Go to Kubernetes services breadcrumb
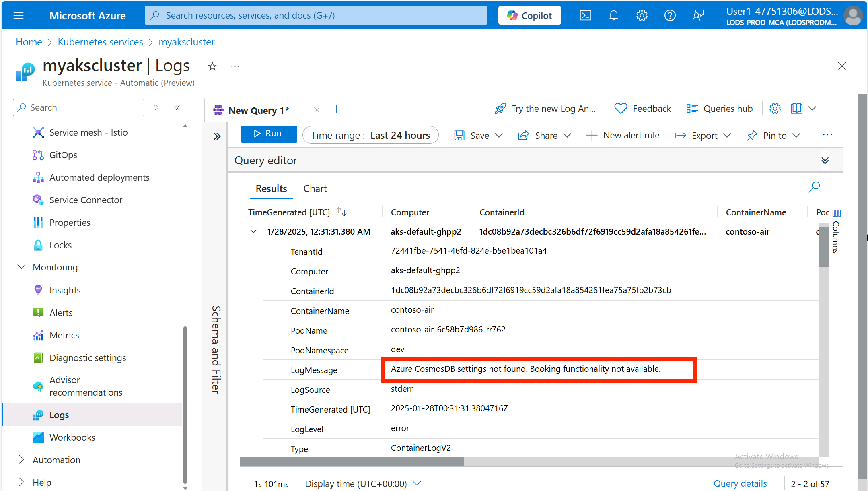 (x=100, y=42)
